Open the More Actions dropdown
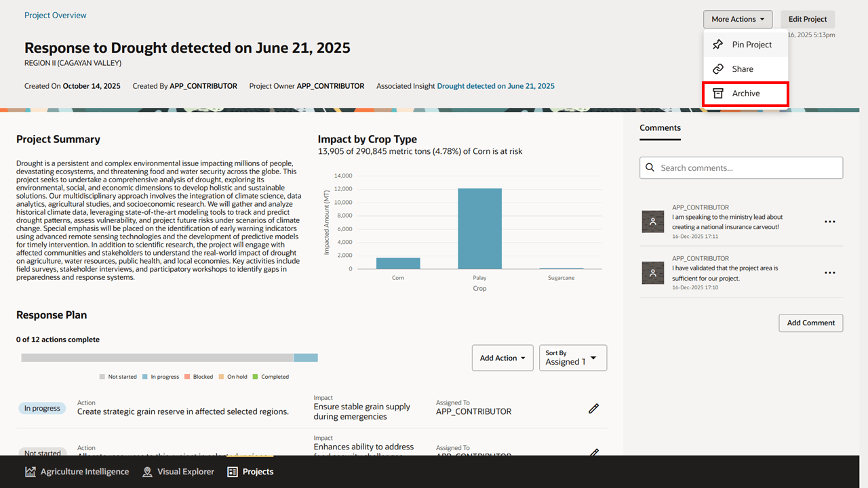Image resolution: width=868 pixels, height=488 pixels. (x=738, y=19)
